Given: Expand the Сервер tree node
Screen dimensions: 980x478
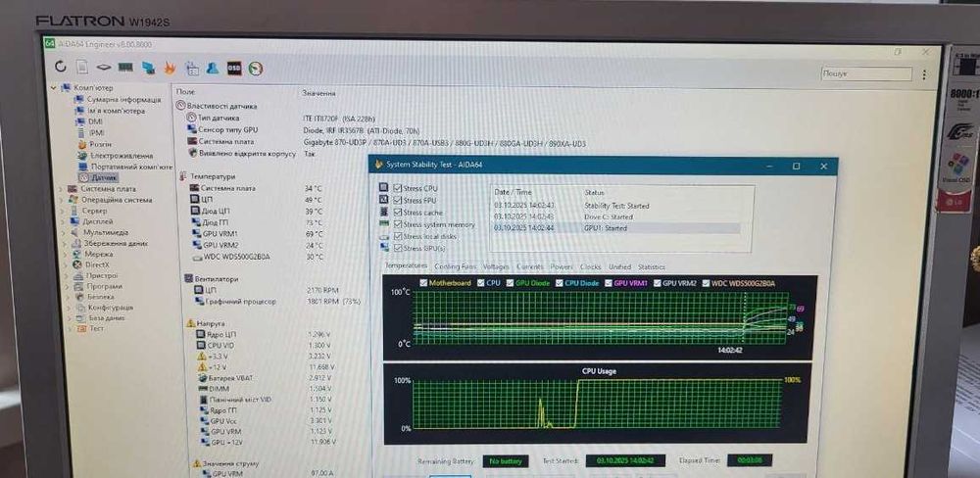Looking at the screenshot, I should (x=62, y=211).
